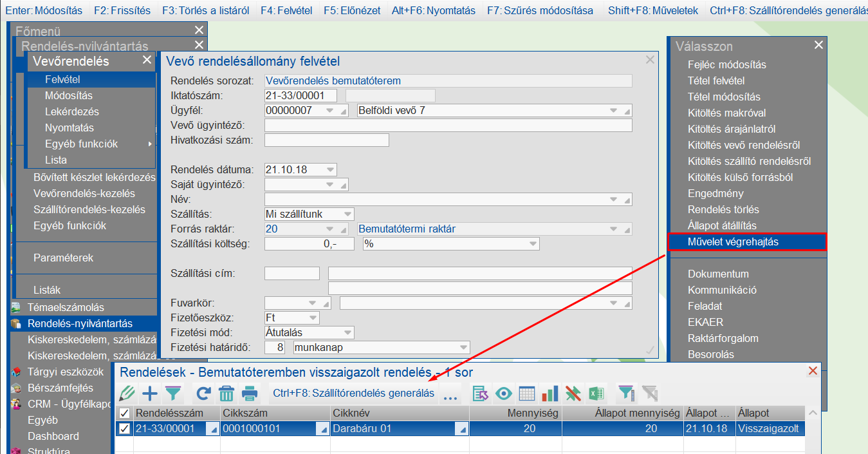
Task: Click the list-with-cursor selection icon
Action: click(480, 393)
